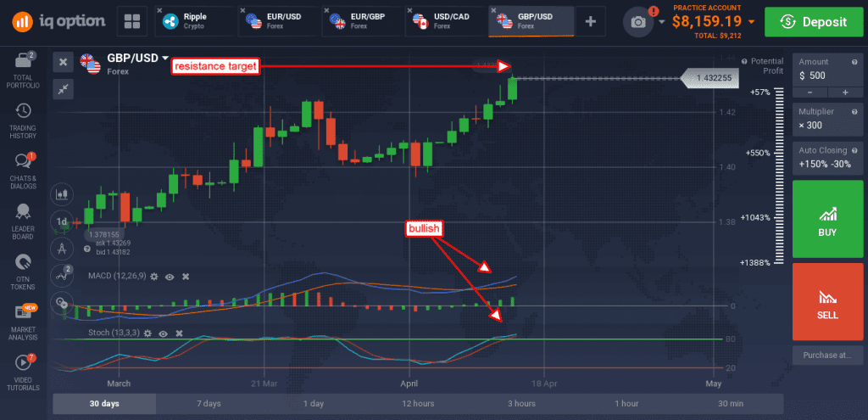Expand the GBP/USD asset dropdown arrow
This screenshot has width=868, height=420.
pyautogui.click(x=165, y=58)
